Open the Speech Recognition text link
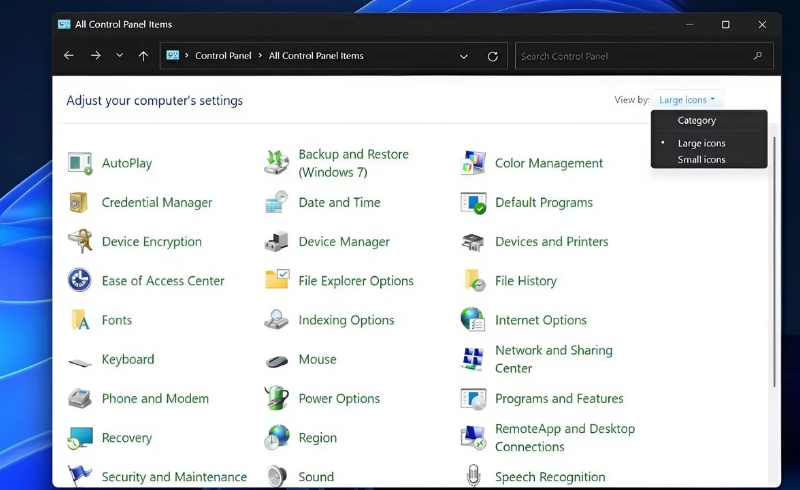The image size is (800, 490). pyautogui.click(x=550, y=477)
